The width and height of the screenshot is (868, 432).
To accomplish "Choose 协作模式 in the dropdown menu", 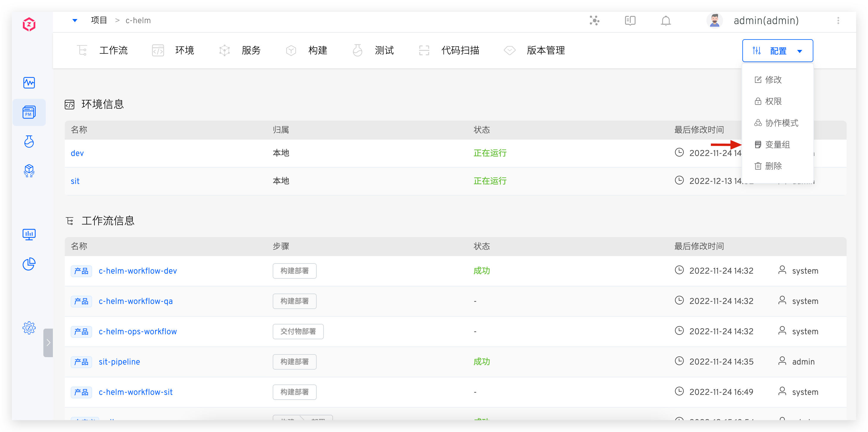I will pyautogui.click(x=781, y=123).
